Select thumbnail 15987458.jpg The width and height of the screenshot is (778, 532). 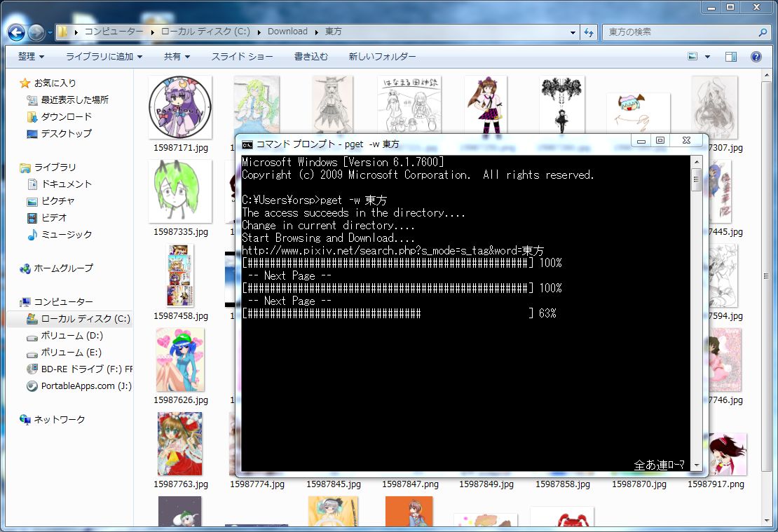click(180, 276)
